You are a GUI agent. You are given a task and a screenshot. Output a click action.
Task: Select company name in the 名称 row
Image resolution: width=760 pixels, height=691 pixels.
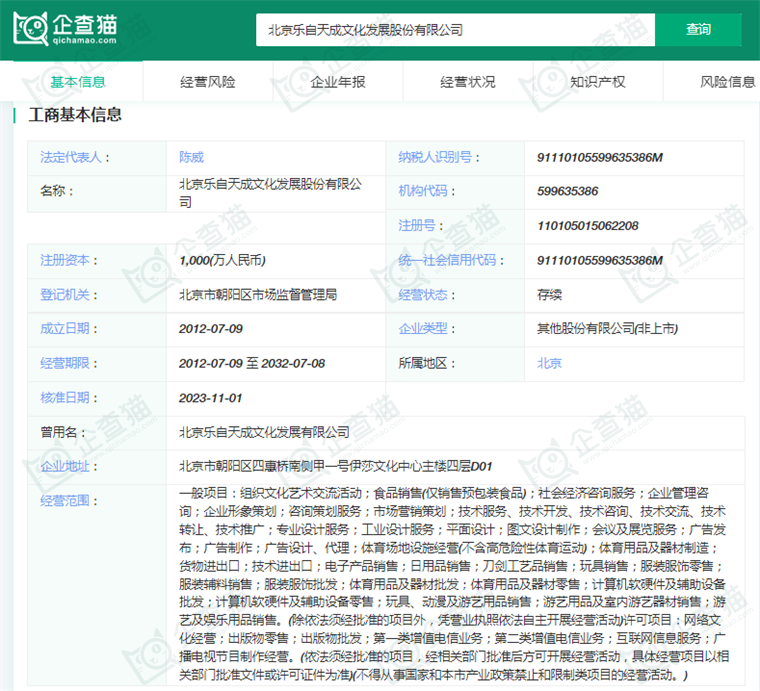(x=270, y=193)
